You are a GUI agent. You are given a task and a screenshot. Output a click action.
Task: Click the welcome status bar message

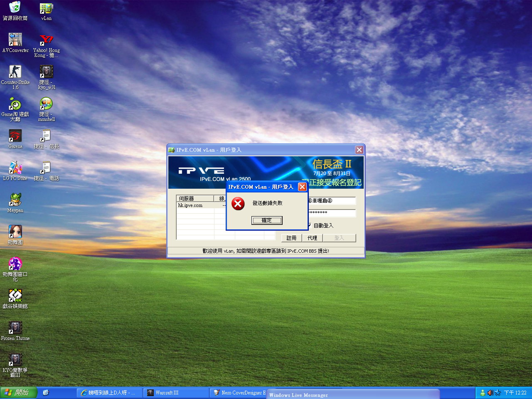pyautogui.click(x=266, y=251)
